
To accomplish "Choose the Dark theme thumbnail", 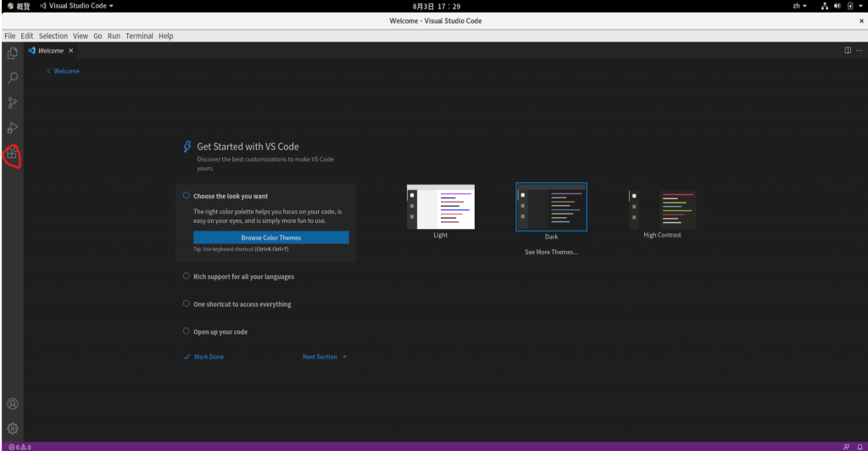I will click(551, 207).
